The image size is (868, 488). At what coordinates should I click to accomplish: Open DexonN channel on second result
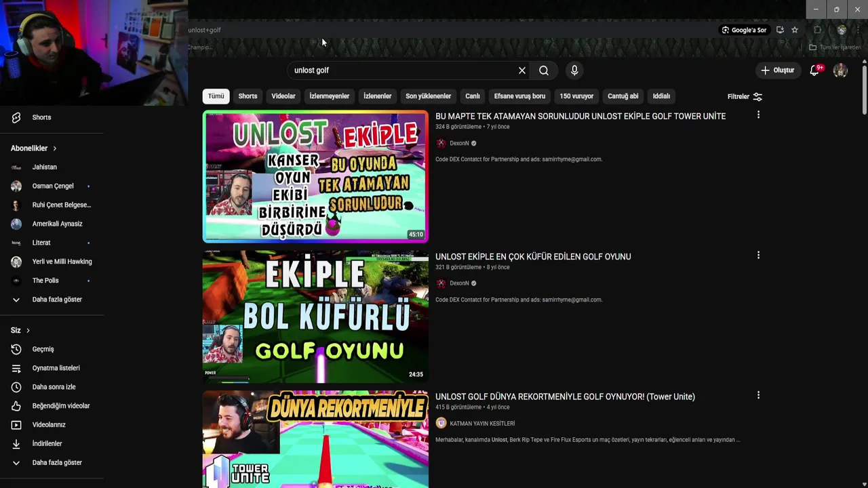coord(459,283)
